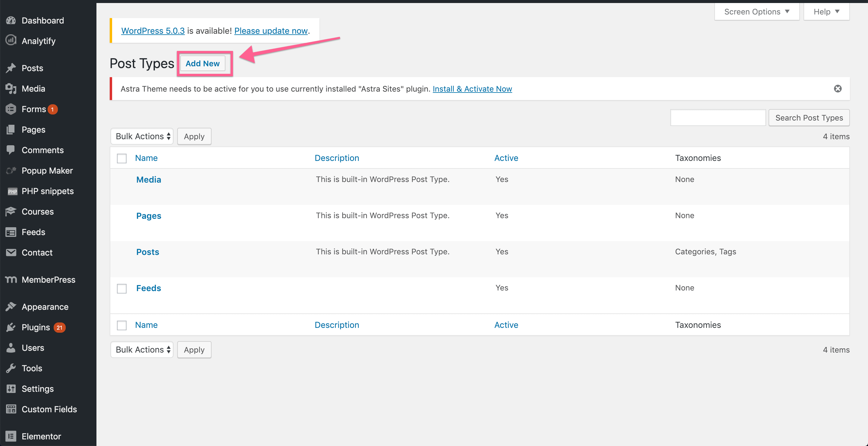Open the bottom Bulk Actions dropdown
Image resolution: width=868 pixels, height=446 pixels.
click(x=142, y=350)
